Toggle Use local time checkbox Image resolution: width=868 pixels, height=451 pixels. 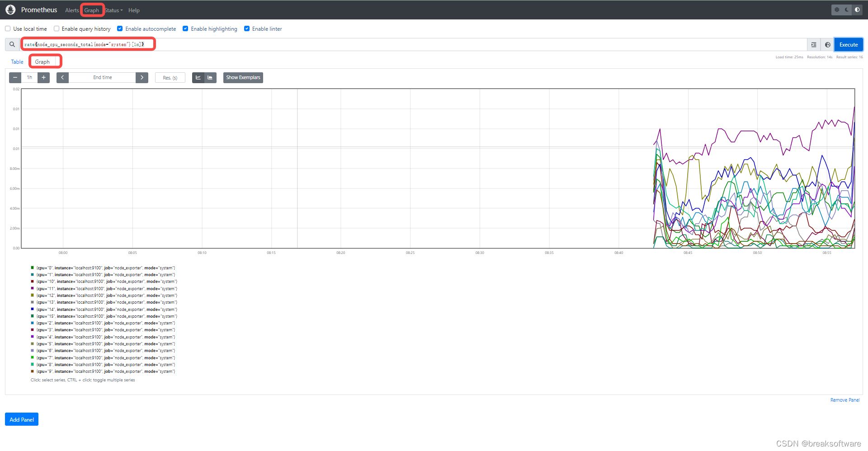[x=8, y=28]
